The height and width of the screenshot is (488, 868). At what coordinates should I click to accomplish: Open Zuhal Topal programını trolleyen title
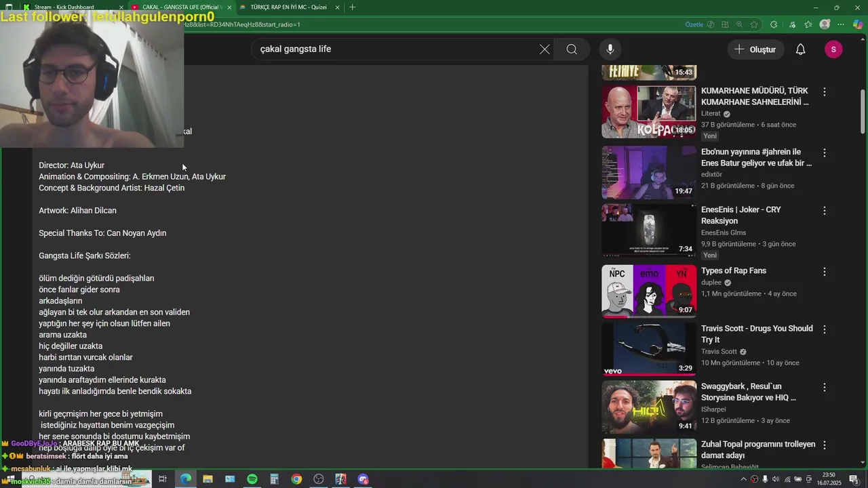[x=758, y=450]
